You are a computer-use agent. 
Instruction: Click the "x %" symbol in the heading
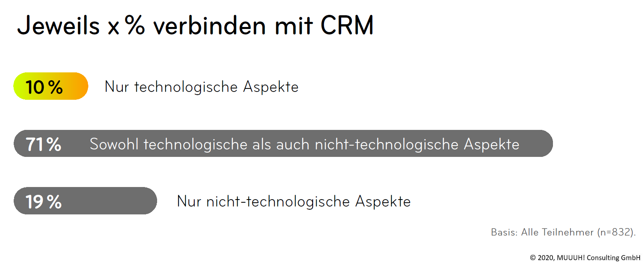126,25
